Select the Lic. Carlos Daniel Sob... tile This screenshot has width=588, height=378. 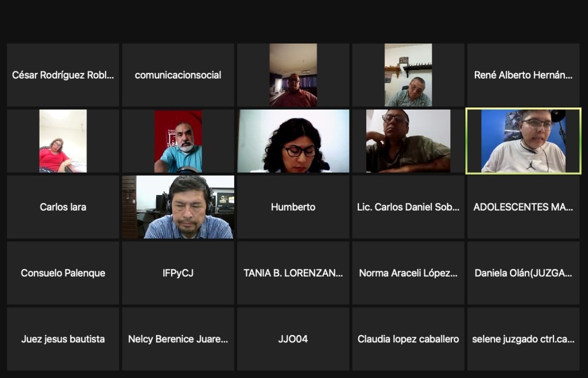coord(408,207)
